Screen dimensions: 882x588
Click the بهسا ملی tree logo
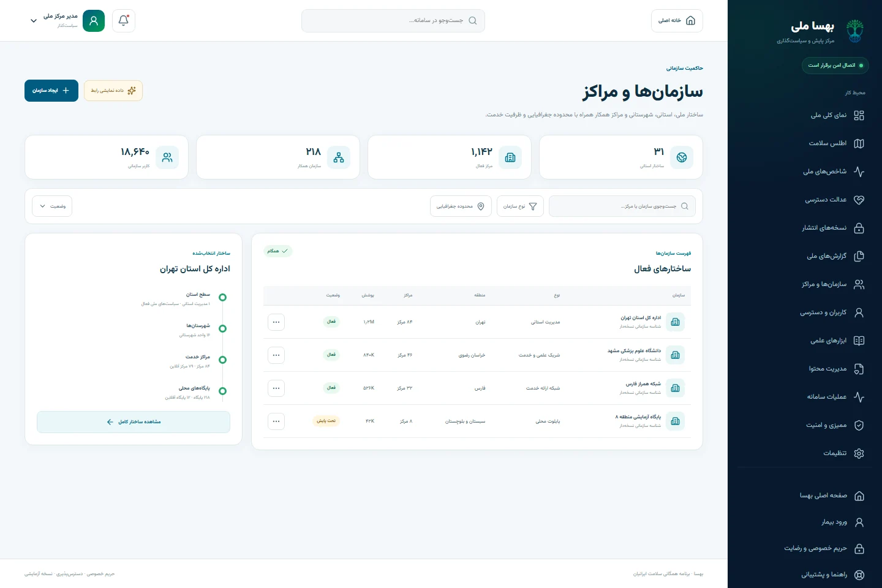coord(855,31)
